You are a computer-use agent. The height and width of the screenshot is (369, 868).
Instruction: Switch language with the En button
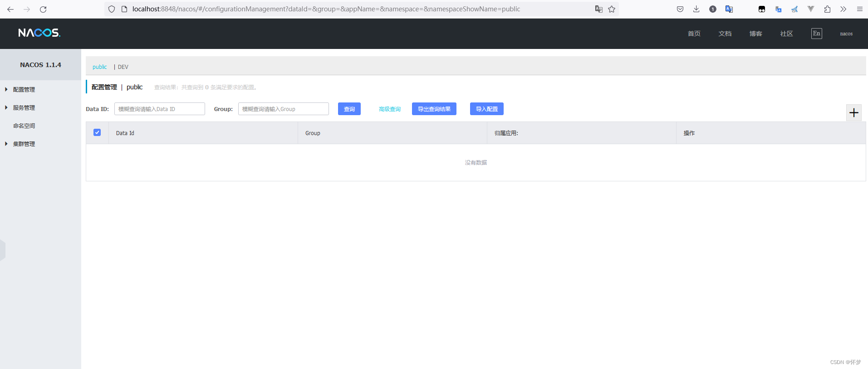click(x=817, y=34)
